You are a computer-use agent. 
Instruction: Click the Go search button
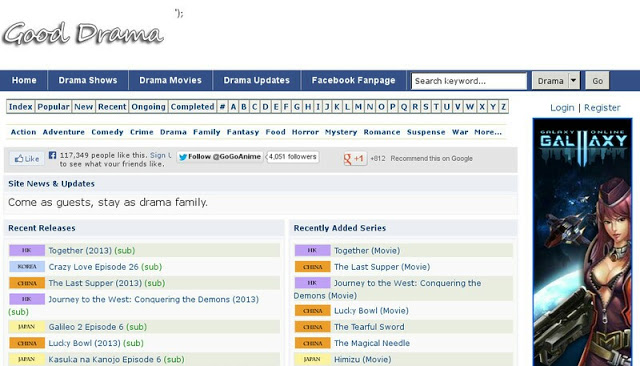(x=598, y=80)
